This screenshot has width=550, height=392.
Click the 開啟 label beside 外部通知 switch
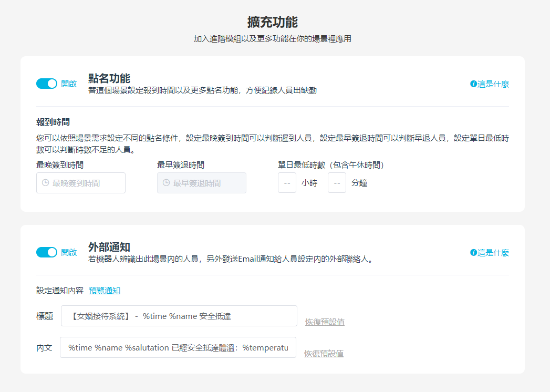point(69,252)
